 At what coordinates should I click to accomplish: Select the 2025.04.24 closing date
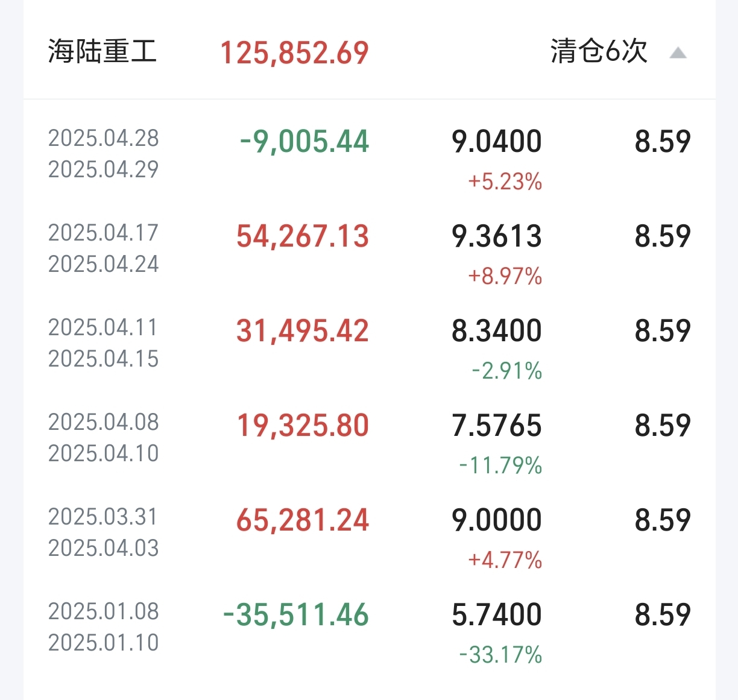pos(104,264)
